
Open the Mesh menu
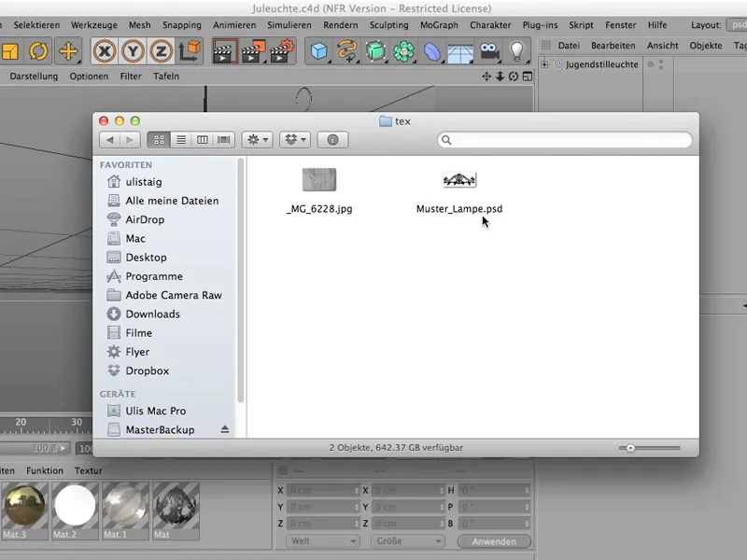pos(139,25)
